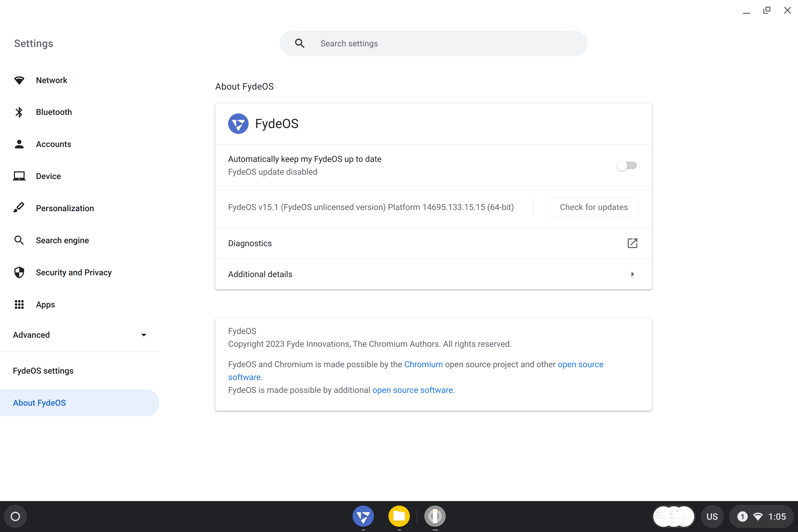Viewport: 798px width, 532px height.
Task: Click the Security and Privacy shield icon
Action: 19,272
